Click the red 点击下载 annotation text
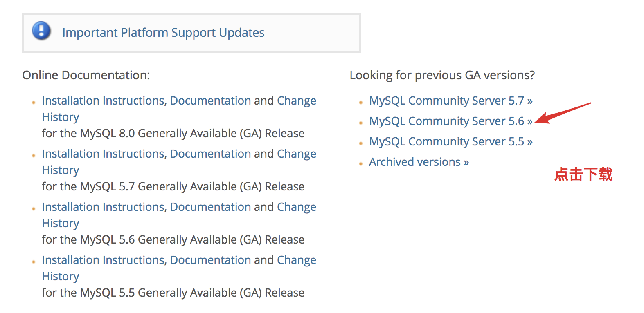644x313 pixels. tap(583, 174)
